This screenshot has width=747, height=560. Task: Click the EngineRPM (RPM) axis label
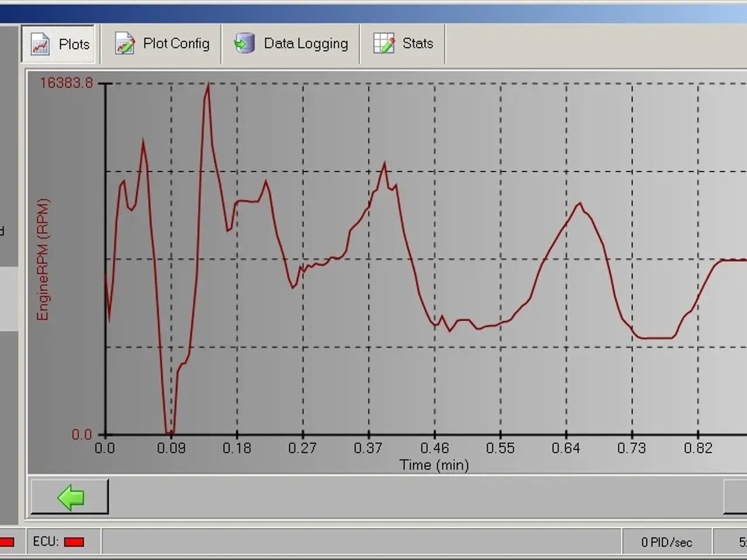(x=43, y=260)
